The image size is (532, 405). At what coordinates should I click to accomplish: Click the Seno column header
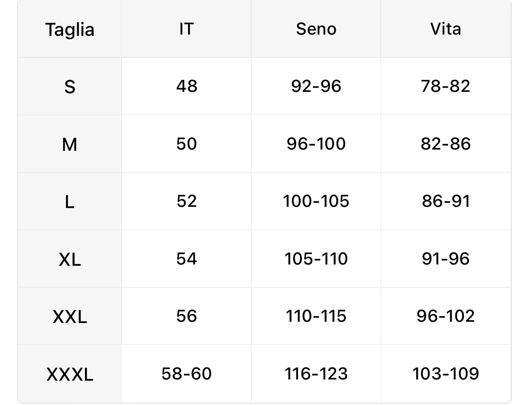click(316, 29)
